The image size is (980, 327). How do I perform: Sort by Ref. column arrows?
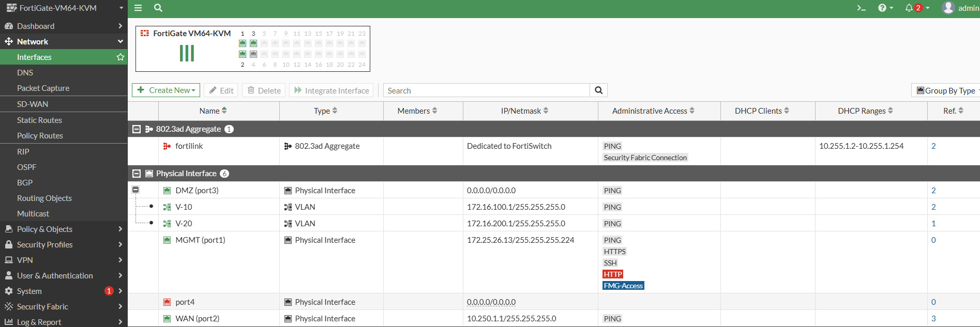(961, 111)
